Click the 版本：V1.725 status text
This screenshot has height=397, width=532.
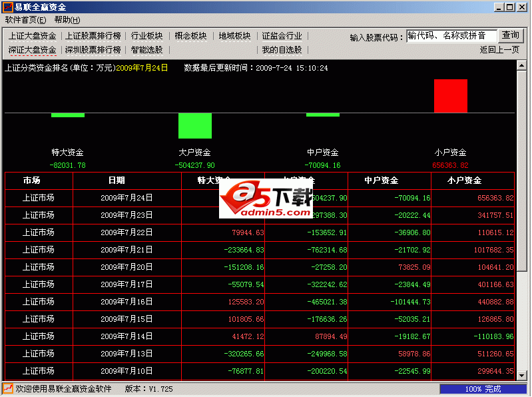click(x=149, y=389)
